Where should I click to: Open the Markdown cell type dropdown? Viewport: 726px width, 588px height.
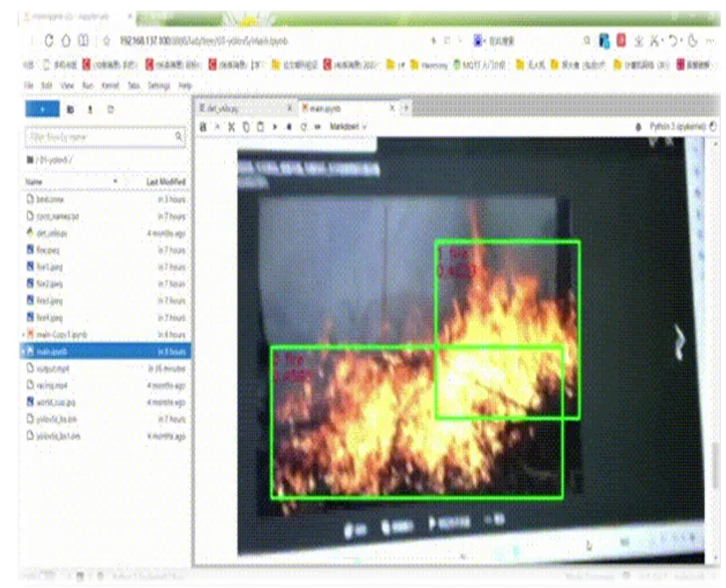(x=348, y=127)
